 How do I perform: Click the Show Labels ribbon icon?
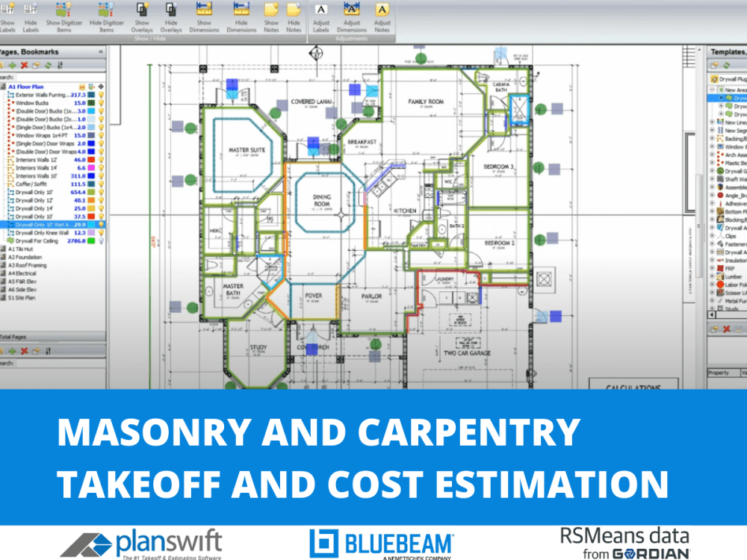coord(7,8)
